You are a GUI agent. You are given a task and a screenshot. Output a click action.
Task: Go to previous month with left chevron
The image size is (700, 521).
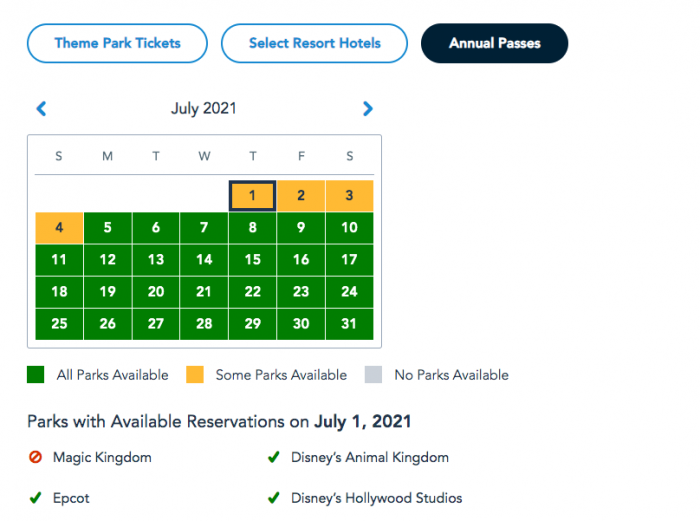tap(42, 108)
